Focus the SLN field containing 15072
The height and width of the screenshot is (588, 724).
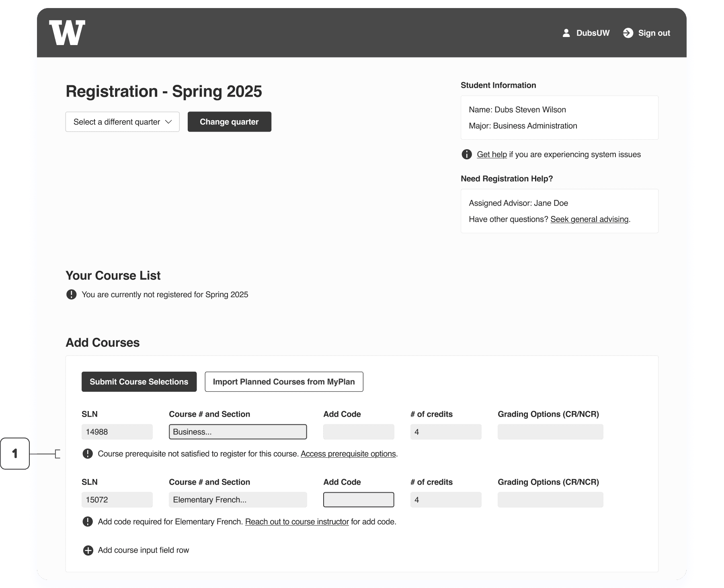click(x=117, y=500)
